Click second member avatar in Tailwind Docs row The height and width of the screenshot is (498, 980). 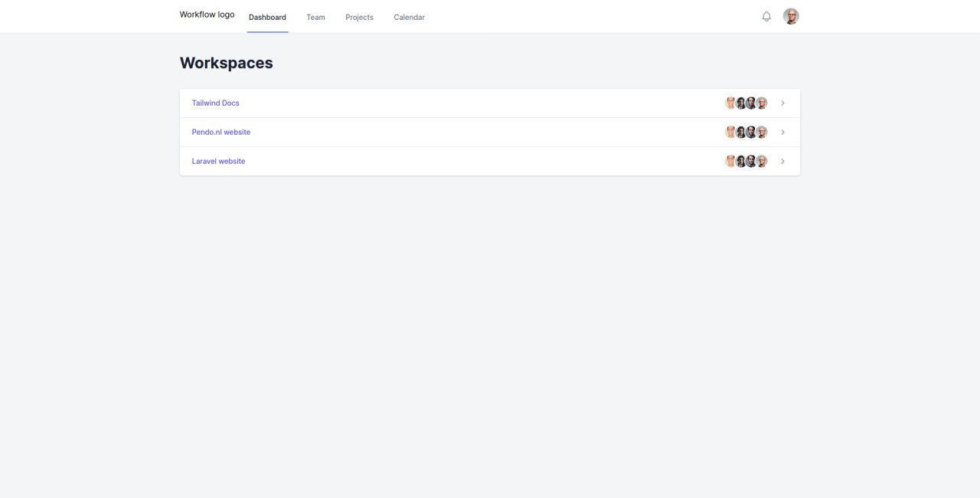(740, 103)
